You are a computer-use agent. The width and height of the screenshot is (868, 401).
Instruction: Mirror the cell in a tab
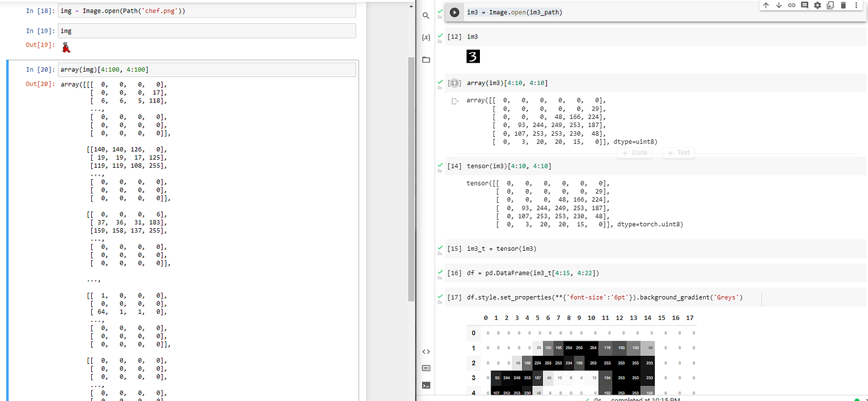click(x=830, y=6)
